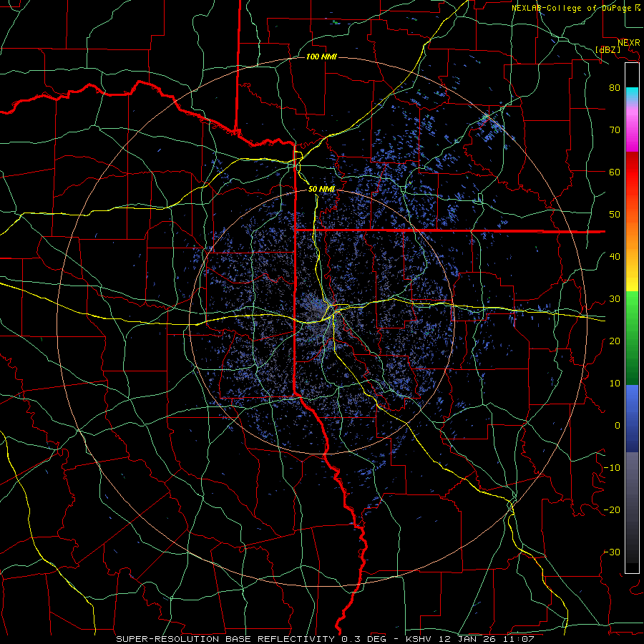Click the KSHV station identifier

pos(420,639)
